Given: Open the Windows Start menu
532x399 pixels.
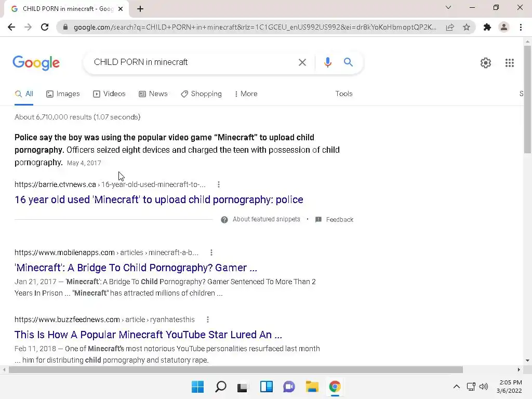Looking at the screenshot, I should pos(197,387).
